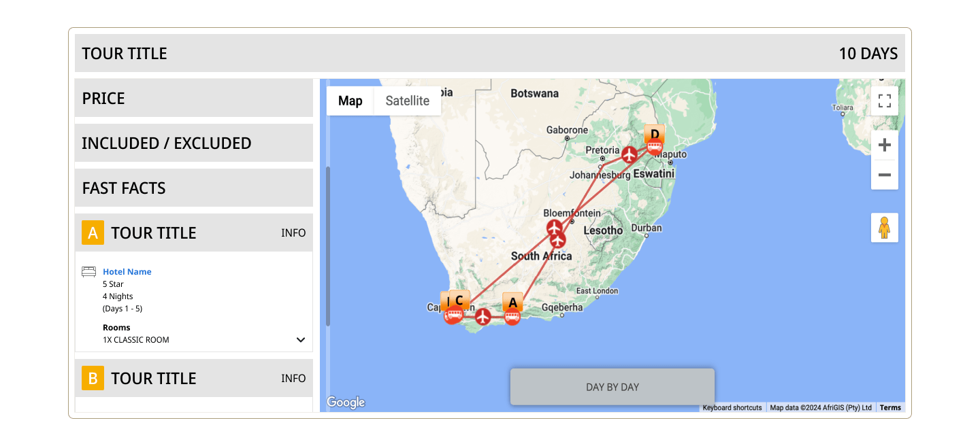Viewport: 980px width, 446px height.
Task: Click the orange A badge in itinerary list
Action: point(93,233)
